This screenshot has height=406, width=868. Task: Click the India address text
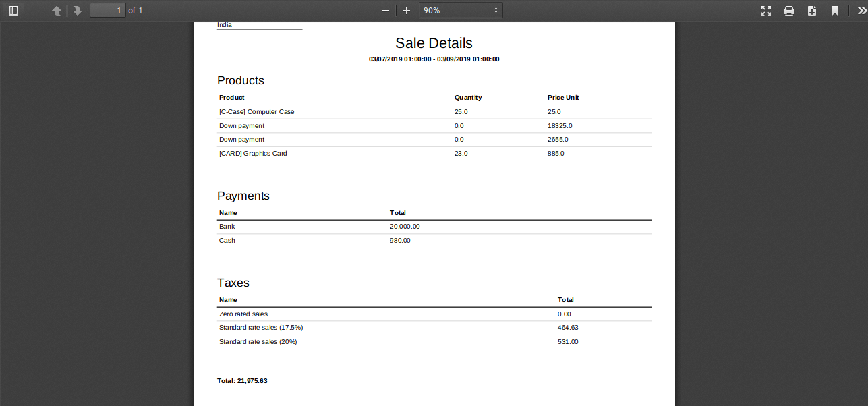pos(225,25)
